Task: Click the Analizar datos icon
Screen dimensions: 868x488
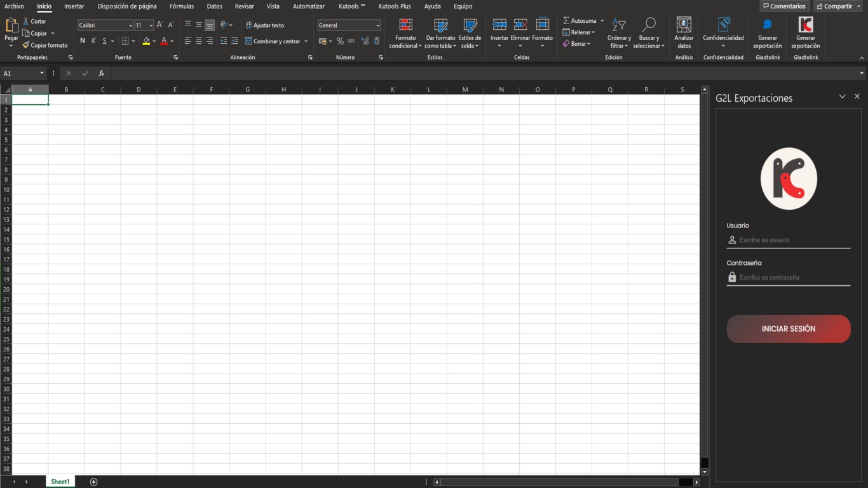Action: click(x=684, y=25)
